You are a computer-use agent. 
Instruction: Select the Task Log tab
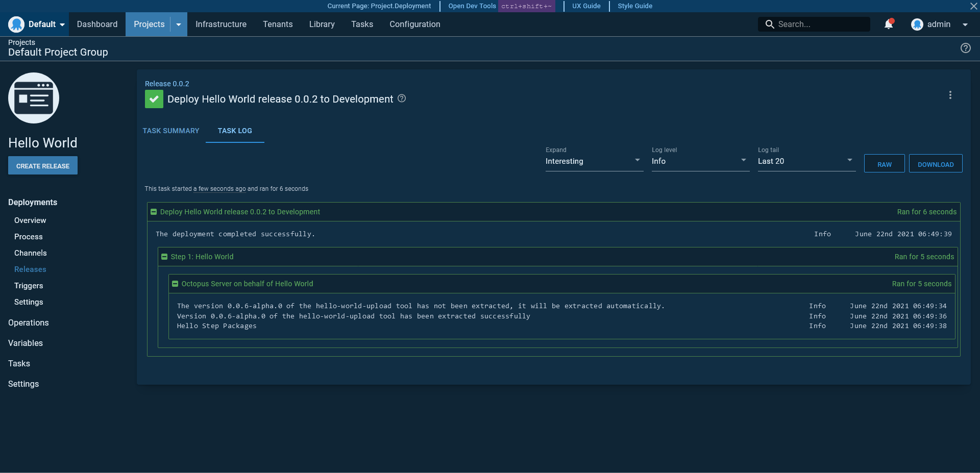coord(235,131)
